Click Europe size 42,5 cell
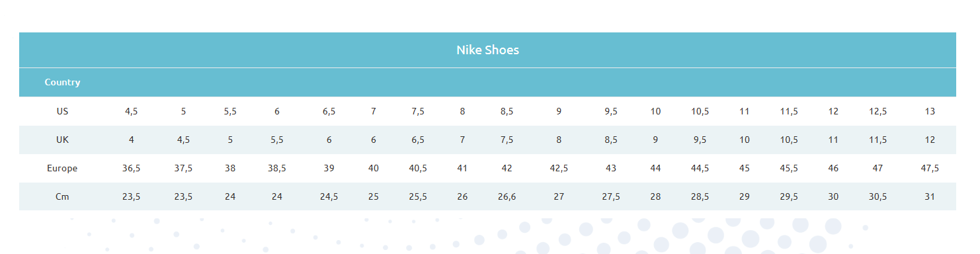980x254 pixels. (559, 168)
